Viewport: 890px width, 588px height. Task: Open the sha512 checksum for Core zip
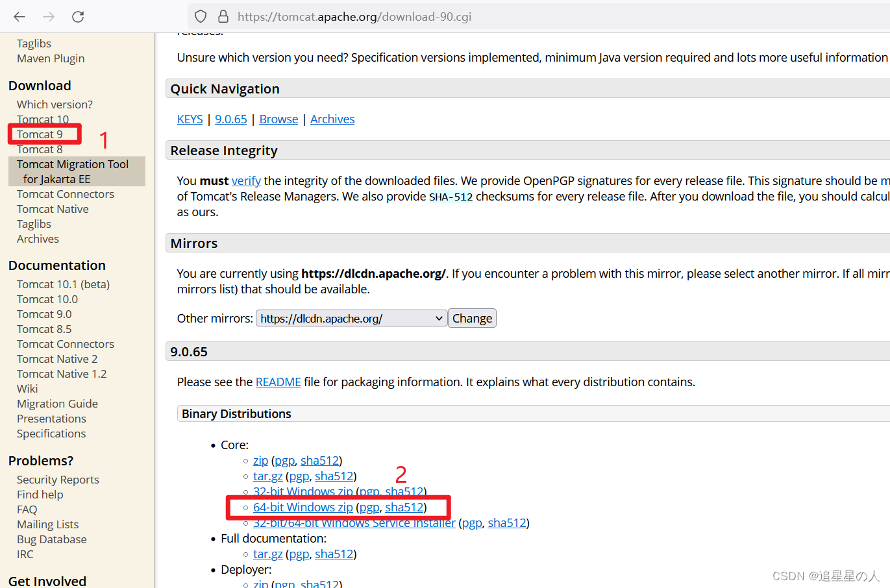[x=319, y=461]
